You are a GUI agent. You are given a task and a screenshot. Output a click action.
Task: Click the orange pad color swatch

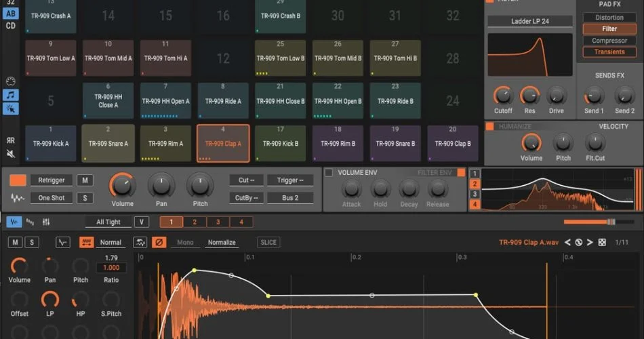click(x=18, y=180)
